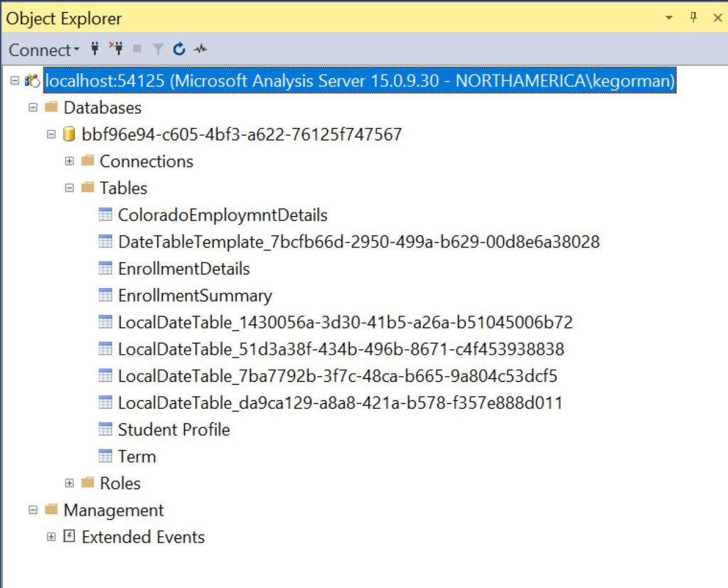The height and width of the screenshot is (588, 728).
Task: Toggle the Auto Hide pin icon
Action: (694, 18)
